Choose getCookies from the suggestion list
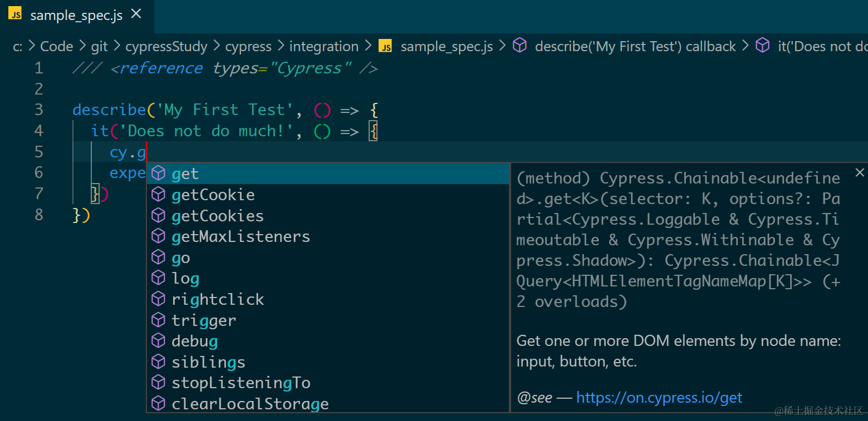Viewport: 868px width, 421px height. [x=218, y=216]
